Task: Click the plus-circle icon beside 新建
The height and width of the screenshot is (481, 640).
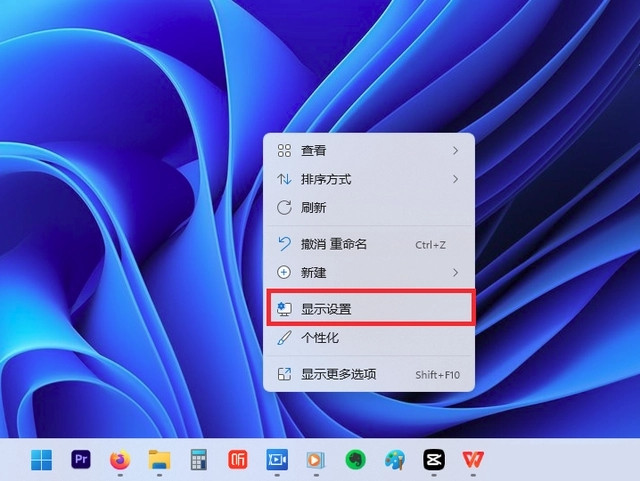Action: [284, 272]
